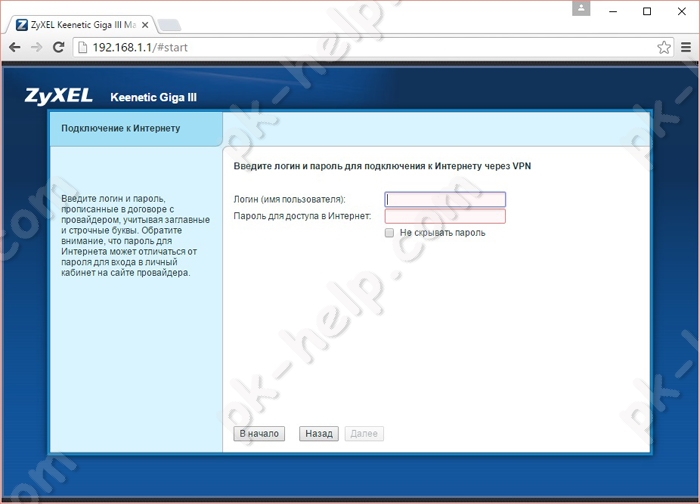
Task: Go back with the Назад button
Action: tap(319, 433)
